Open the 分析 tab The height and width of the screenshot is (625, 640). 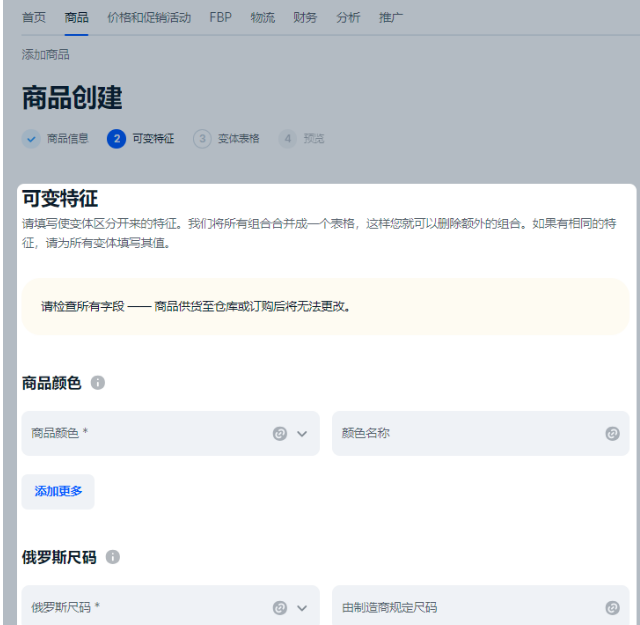coord(348,18)
